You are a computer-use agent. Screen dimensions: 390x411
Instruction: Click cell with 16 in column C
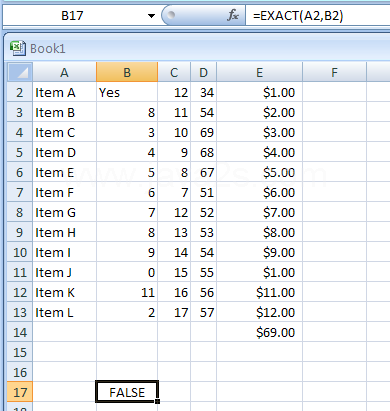coord(174,292)
